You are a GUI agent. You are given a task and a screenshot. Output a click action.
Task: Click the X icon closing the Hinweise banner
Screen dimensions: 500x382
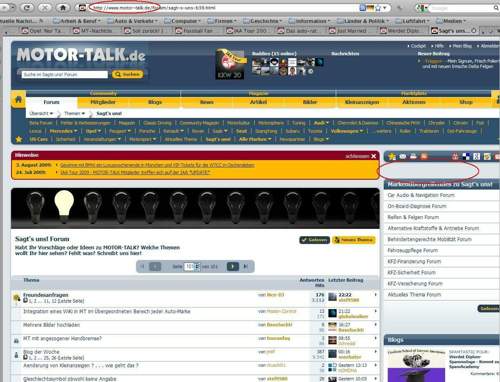pyautogui.click(x=374, y=156)
